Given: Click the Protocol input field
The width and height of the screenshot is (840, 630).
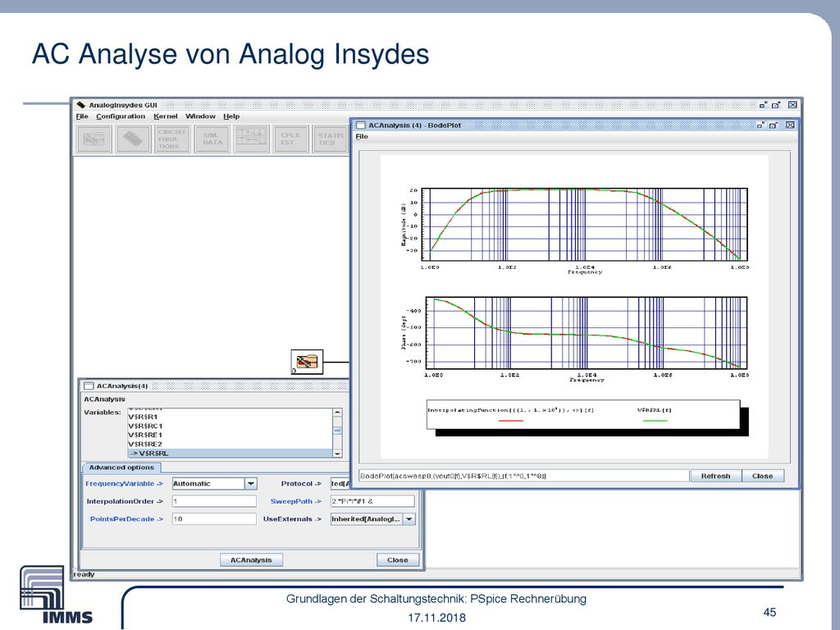Looking at the screenshot, I should tap(340, 484).
